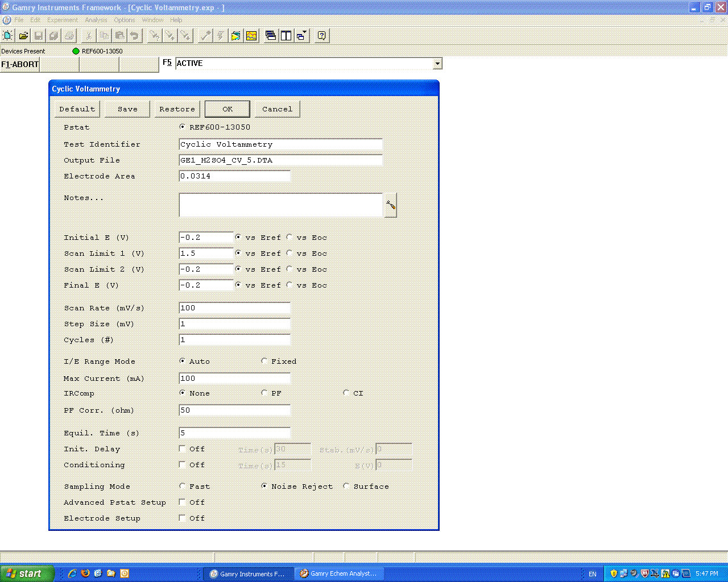
Task: Click the Cut scissors toolbar icon
Action: [x=89, y=36]
